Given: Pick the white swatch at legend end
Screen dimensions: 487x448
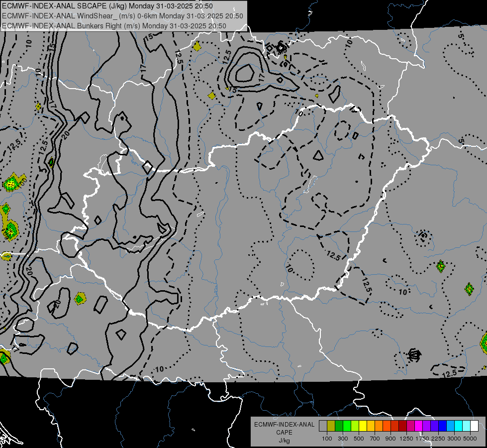Looking at the screenshot, I should 474,426.
